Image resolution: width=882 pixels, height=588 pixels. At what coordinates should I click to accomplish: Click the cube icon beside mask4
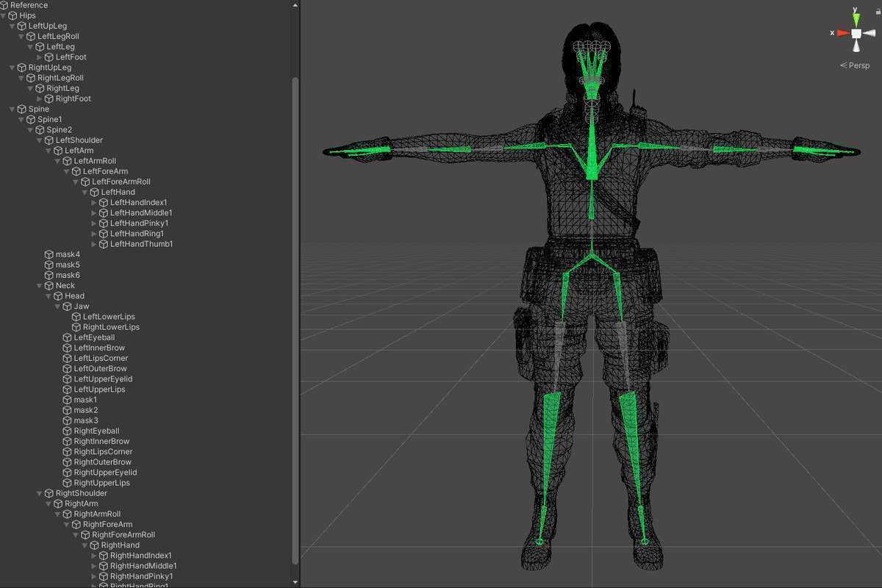49,254
